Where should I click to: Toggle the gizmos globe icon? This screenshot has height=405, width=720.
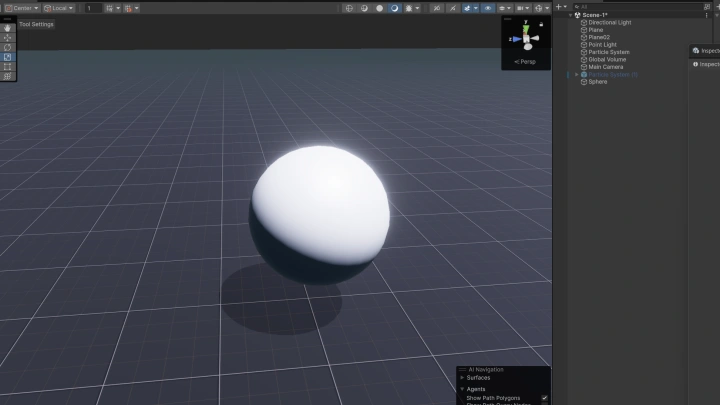click(x=539, y=8)
